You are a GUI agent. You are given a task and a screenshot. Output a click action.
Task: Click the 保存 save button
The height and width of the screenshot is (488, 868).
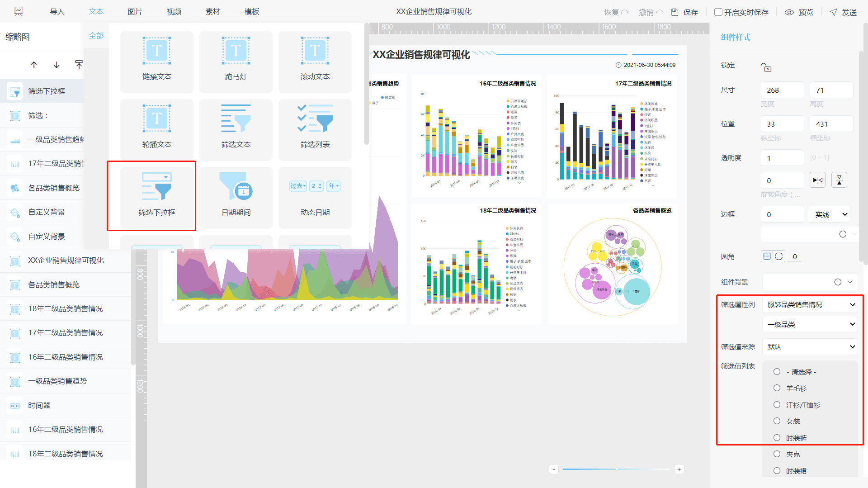(x=684, y=12)
